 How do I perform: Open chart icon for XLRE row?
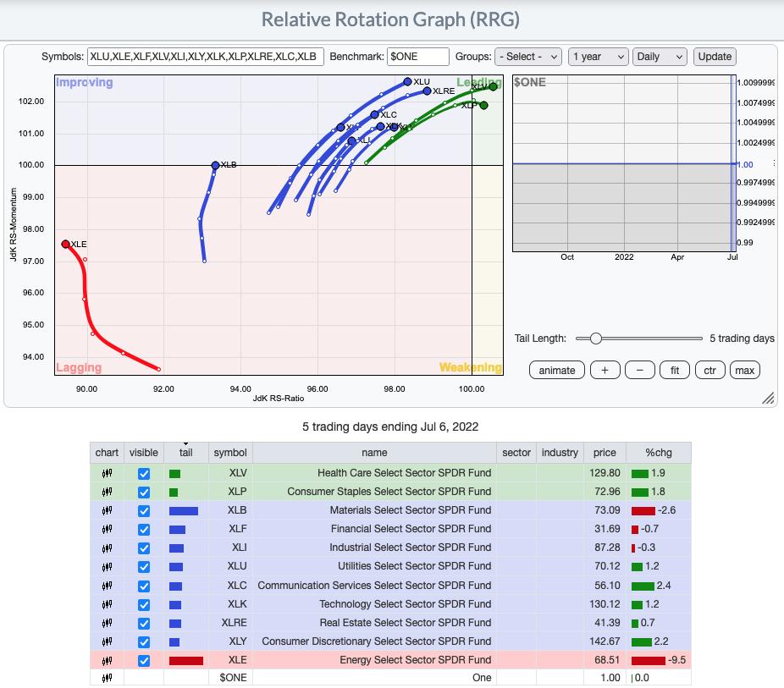click(107, 623)
